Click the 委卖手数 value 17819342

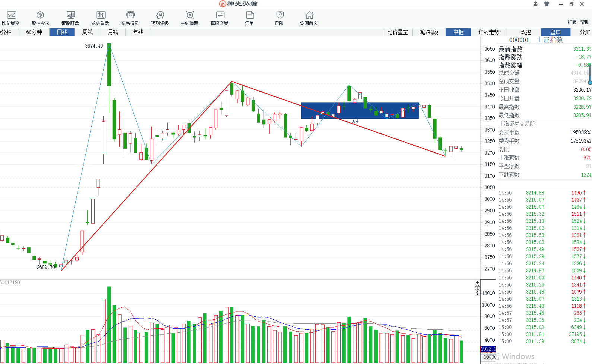tap(581, 141)
